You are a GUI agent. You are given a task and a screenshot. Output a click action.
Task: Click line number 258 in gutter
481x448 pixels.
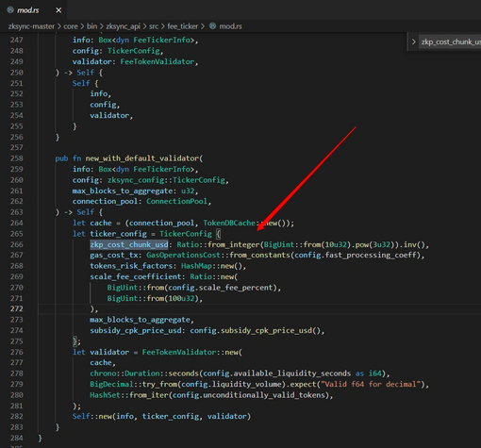coord(16,158)
